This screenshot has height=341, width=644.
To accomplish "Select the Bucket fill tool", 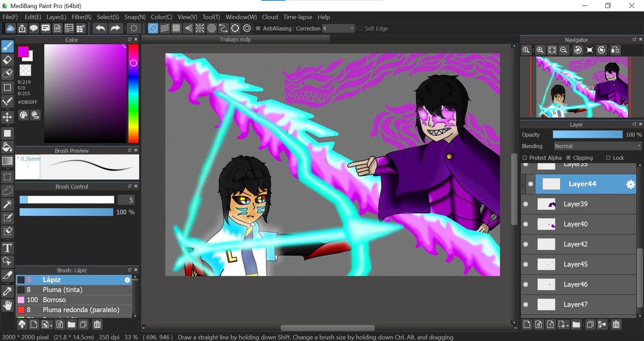I will tap(8, 147).
